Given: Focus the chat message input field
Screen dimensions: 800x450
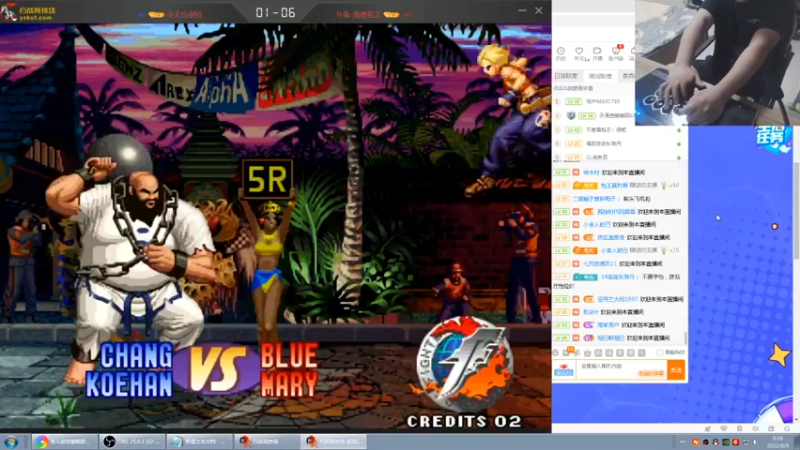Looking at the screenshot, I should (621, 370).
